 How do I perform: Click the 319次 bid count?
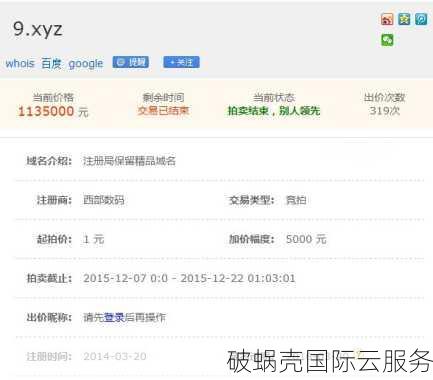pyautogui.click(x=384, y=110)
